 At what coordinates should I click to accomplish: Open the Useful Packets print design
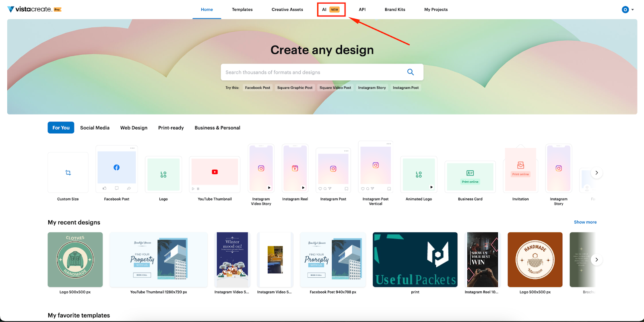(415, 260)
